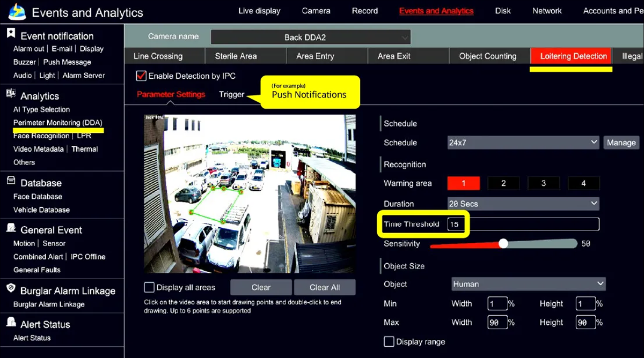Click the Sensitivity slider handle

point(503,244)
